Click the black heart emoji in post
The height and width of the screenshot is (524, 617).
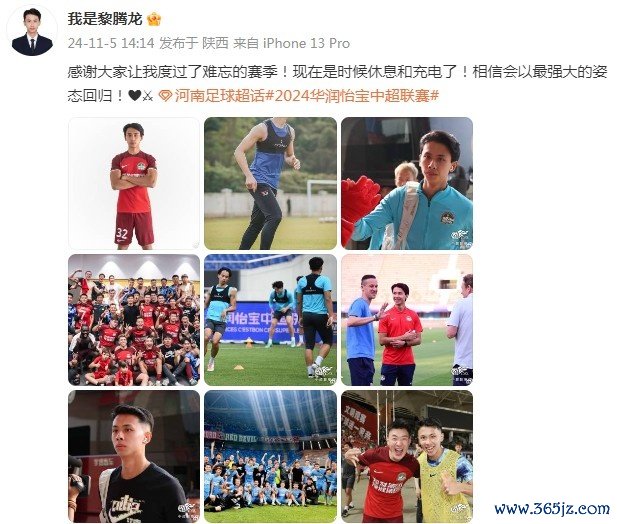point(135,96)
